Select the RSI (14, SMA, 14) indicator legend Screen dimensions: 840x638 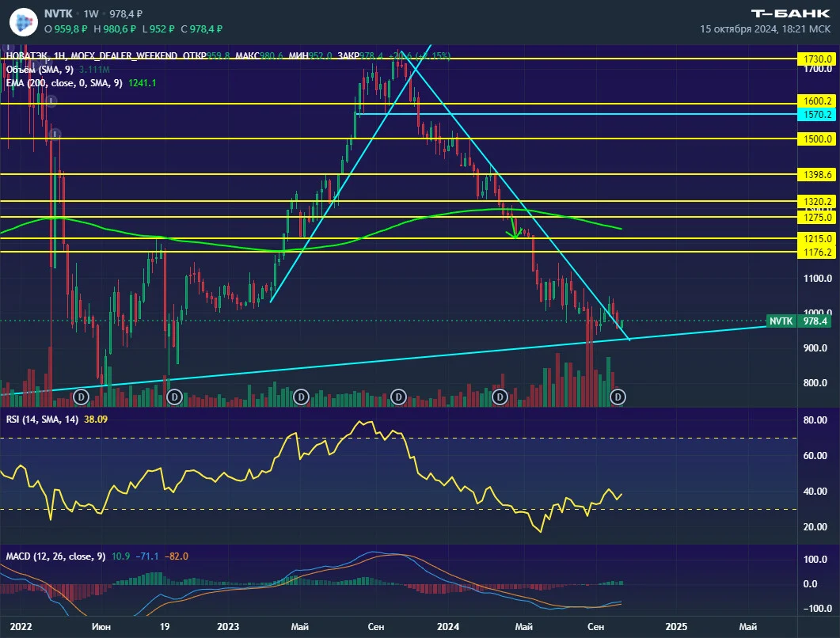(x=42, y=420)
